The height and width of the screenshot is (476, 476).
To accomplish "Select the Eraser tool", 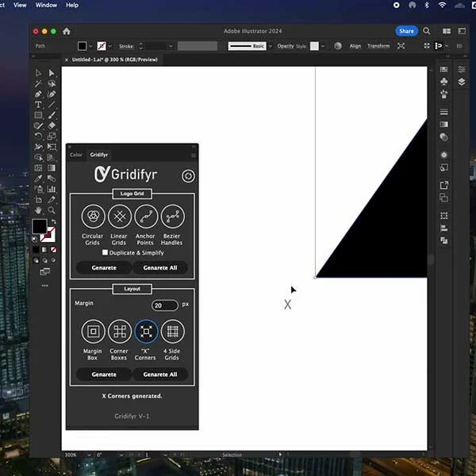I will [x=52, y=125].
